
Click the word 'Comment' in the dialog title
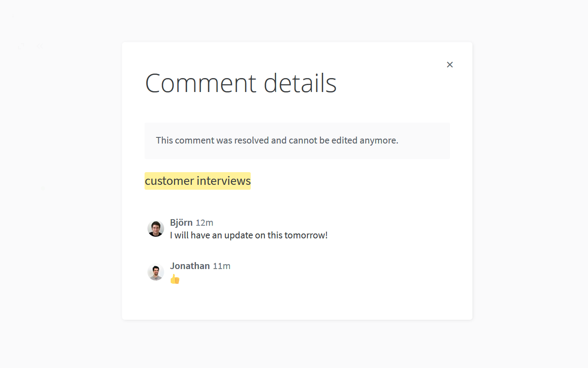pos(201,83)
